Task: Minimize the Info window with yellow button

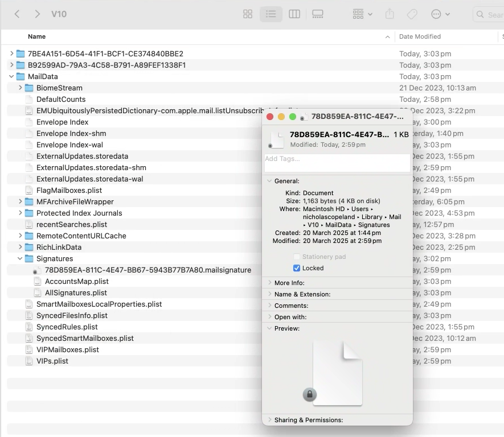Action: 281,117
